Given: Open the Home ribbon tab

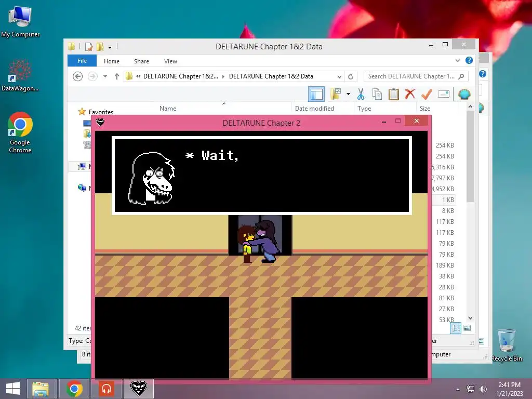Looking at the screenshot, I should [112, 61].
